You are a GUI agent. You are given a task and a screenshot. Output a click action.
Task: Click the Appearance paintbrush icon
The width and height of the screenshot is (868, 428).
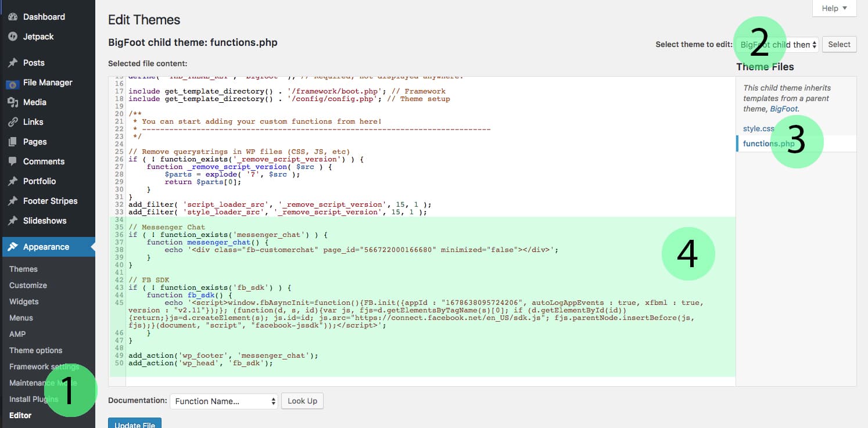(x=13, y=247)
